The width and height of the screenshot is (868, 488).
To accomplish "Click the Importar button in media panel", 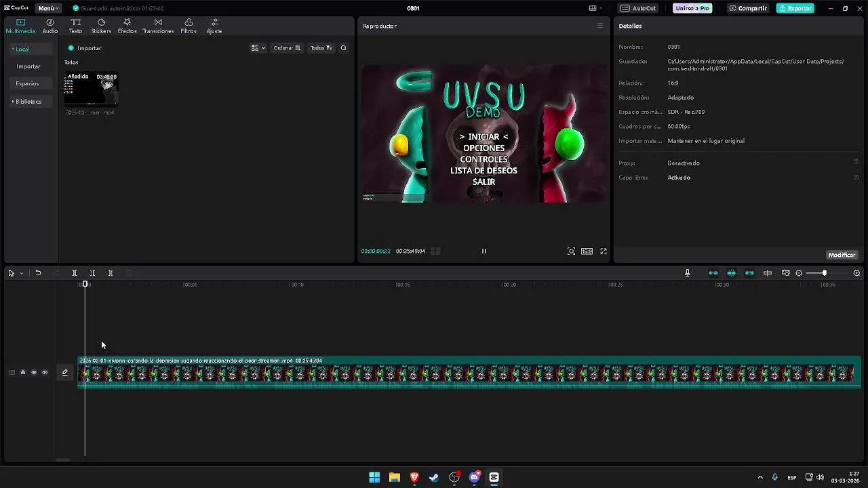I will [85, 48].
